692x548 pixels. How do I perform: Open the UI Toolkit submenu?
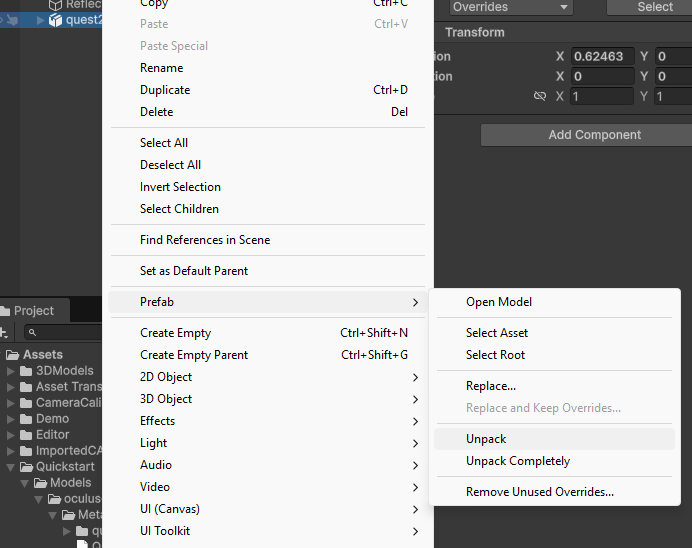268,531
